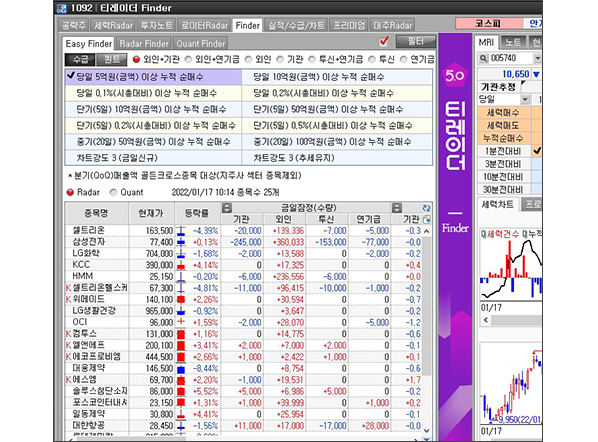Select the 외인+기관 radio button
The width and height of the screenshot is (598, 442).
[x=136, y=59]
